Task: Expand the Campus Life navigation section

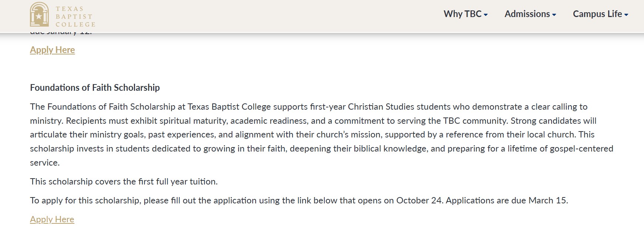Action: [598, 14]
